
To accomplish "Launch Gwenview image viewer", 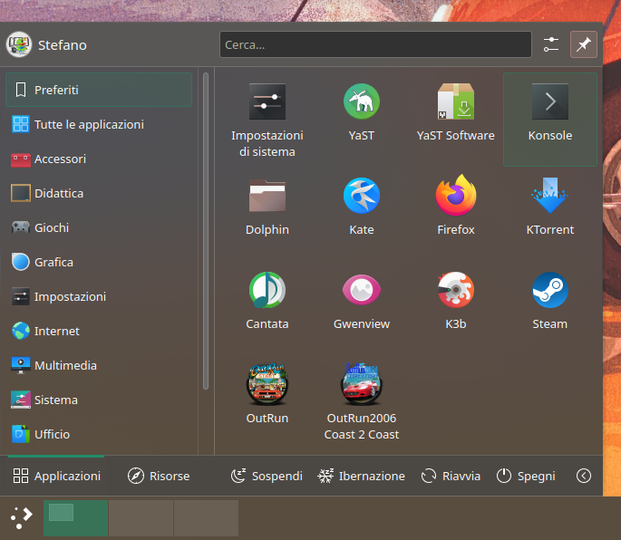I will [x=361, y=301].
